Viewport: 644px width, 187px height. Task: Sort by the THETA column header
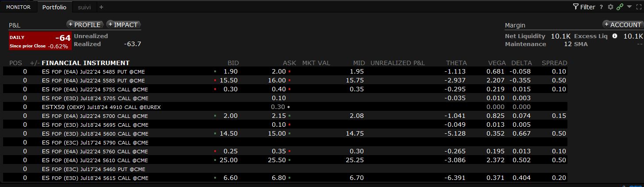(456, 63)
